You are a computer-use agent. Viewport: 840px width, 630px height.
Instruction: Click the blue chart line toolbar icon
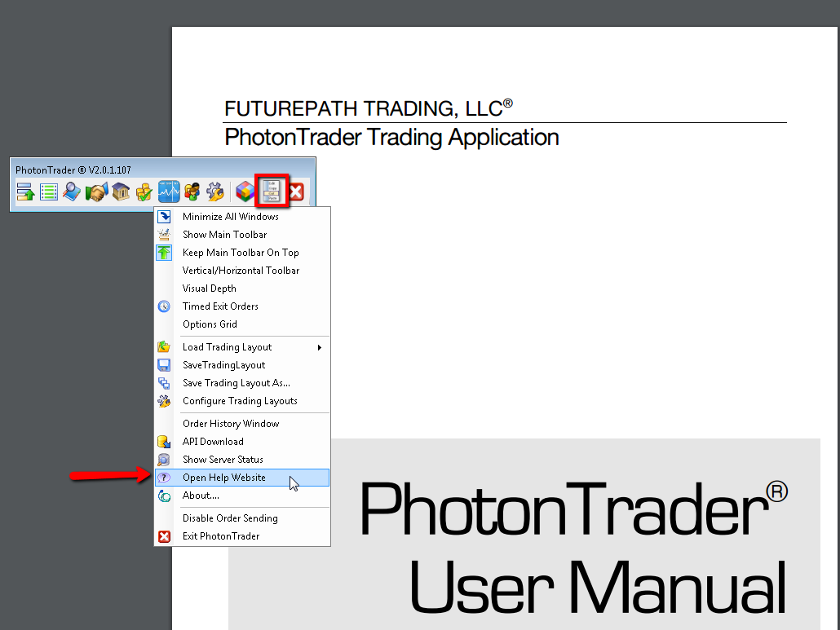tap(169, 191)
